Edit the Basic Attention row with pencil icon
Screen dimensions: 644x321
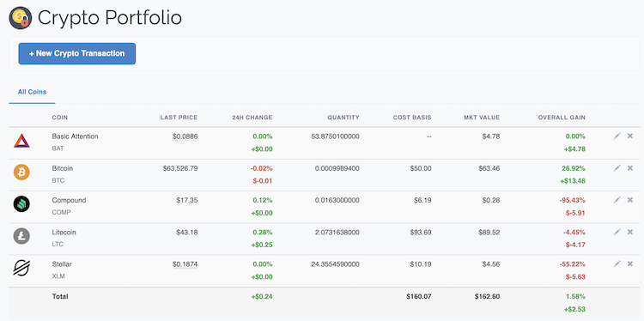coord(617,136)
